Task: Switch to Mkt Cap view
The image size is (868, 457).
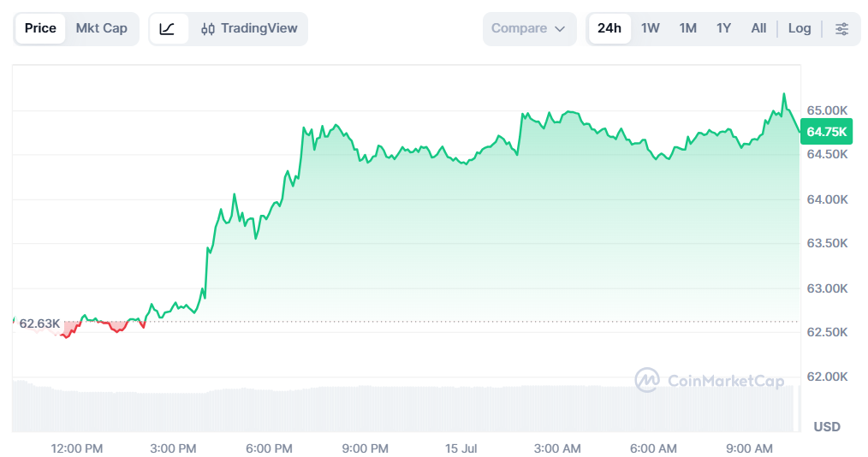Action: click(x=101, y=28)
